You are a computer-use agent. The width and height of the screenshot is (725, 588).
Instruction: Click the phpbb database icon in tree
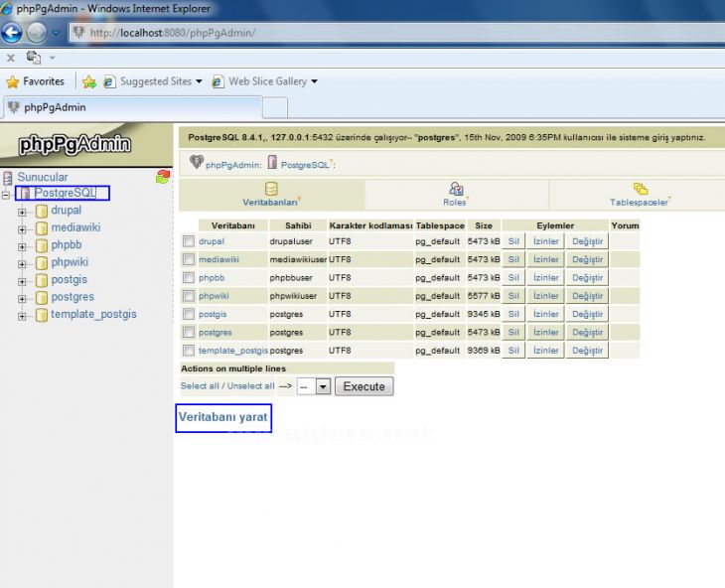(42, 246)
